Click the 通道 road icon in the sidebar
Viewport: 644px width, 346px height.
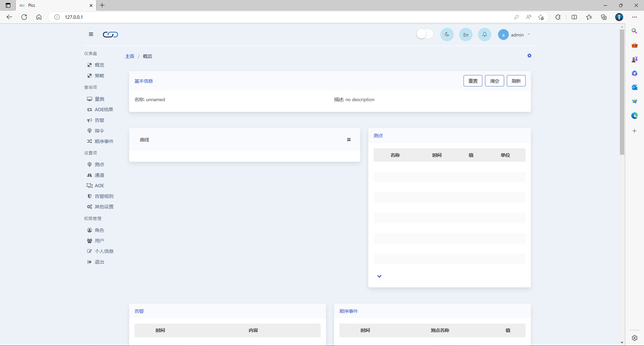click(x=90, y=175)
